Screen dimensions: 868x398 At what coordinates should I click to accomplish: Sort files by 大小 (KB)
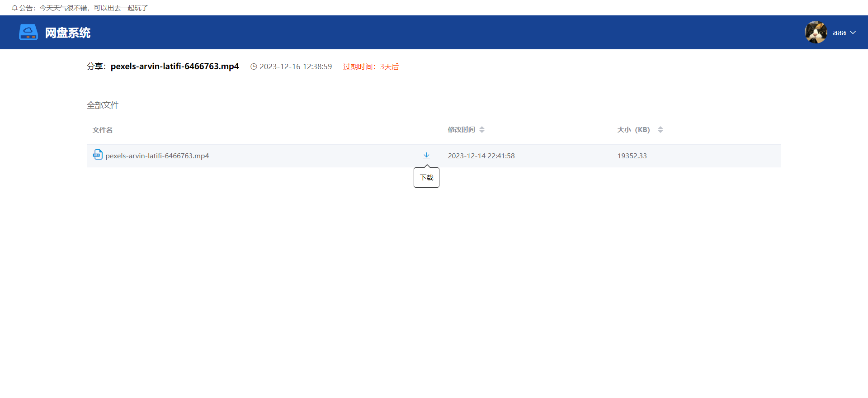[660, 130]
